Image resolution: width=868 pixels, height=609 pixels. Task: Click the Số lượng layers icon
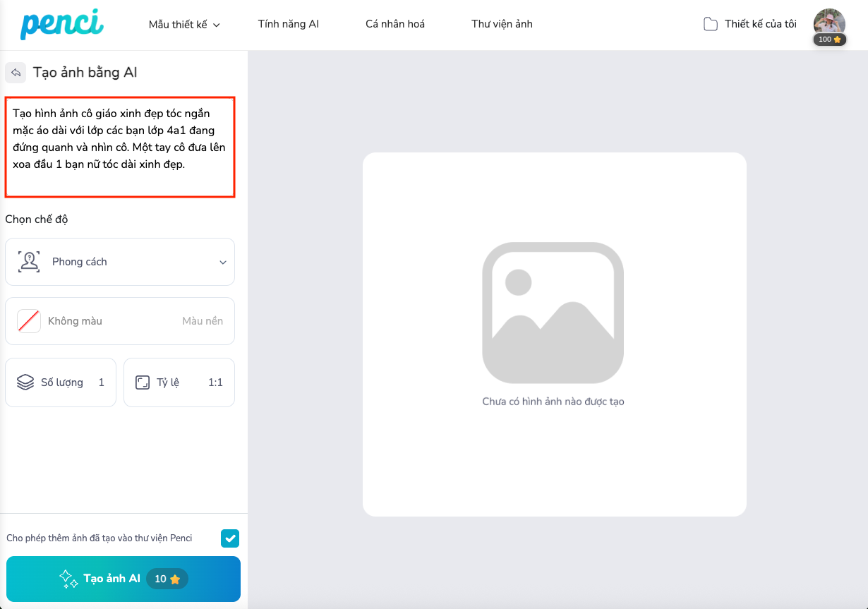click(x=25, y=382)
